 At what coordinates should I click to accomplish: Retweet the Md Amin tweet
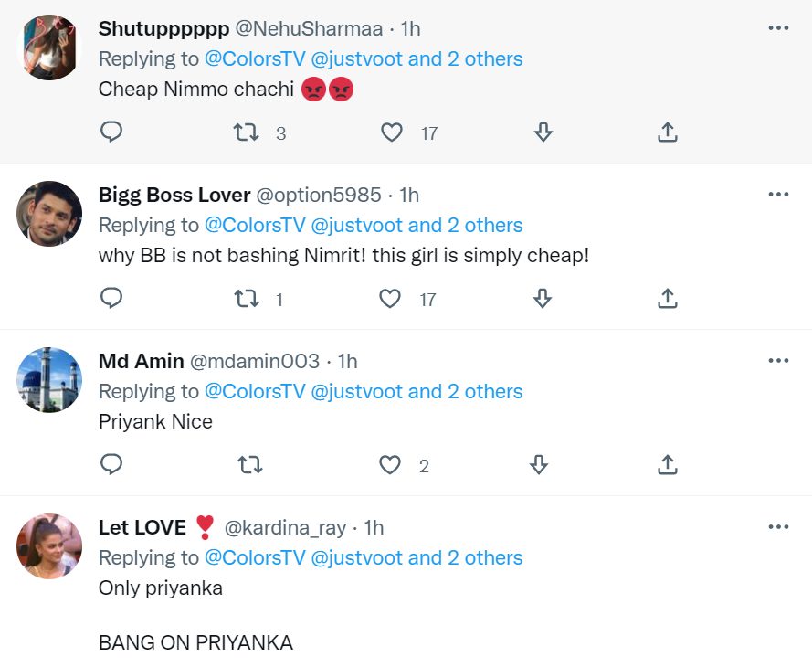[249, 465]
